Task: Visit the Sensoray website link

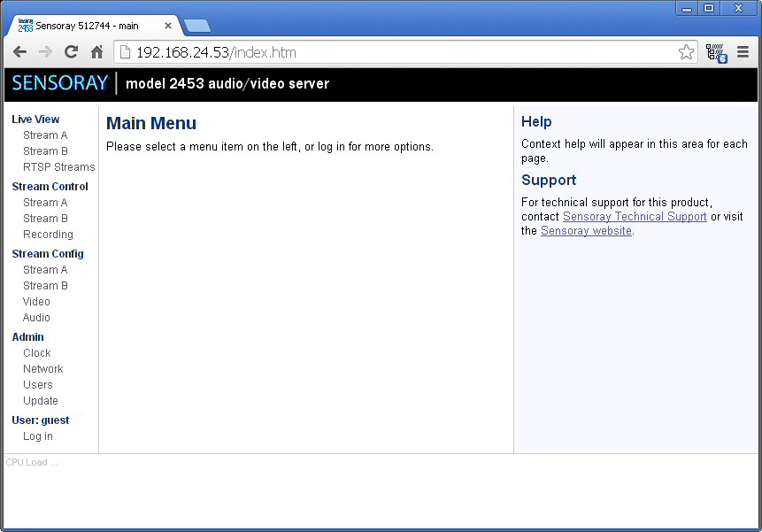Action: coord(586,231)
